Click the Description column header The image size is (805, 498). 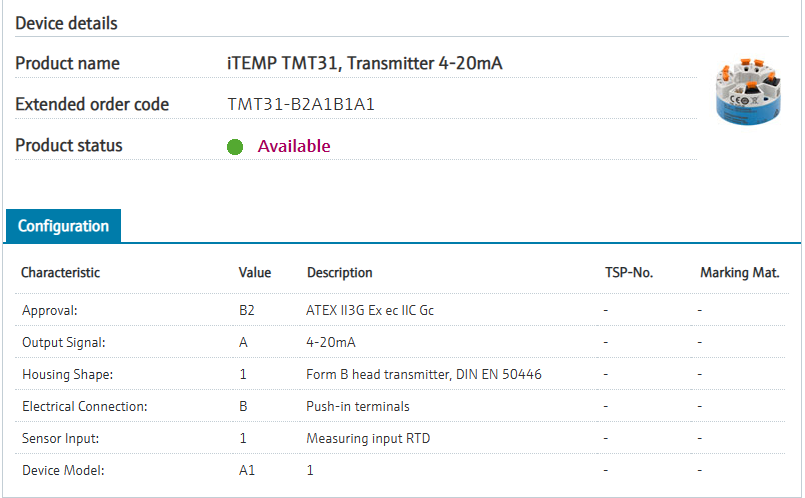tap(339, 272)
